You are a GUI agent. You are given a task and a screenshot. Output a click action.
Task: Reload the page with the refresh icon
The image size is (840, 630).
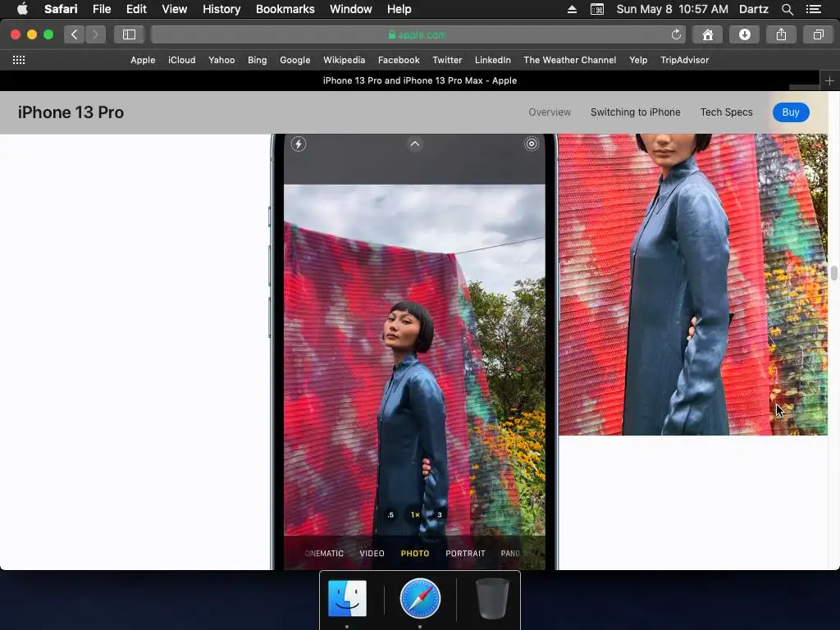(x=676, y=34)
